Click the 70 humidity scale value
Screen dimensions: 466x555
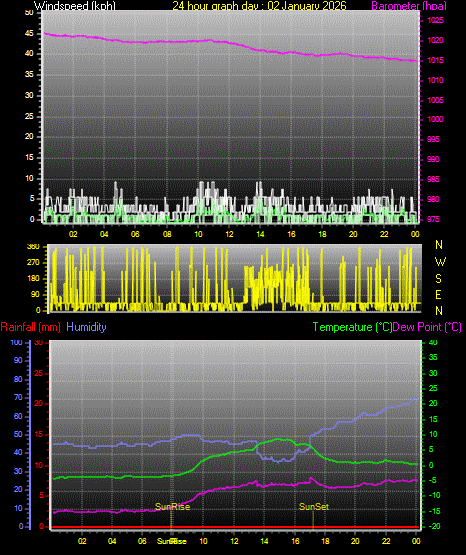point(18,397)
